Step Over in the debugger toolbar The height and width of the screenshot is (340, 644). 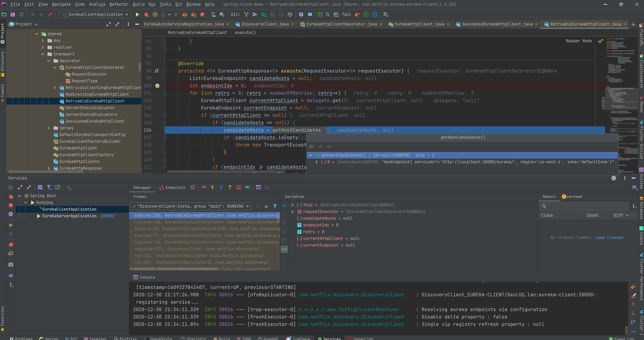[x=204, y=187]
